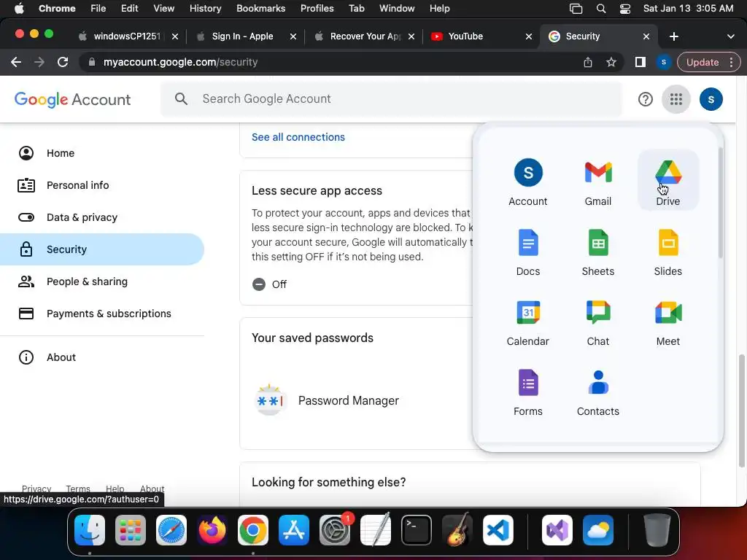Switch to the Sign In - Apple tab
747x560 pixels.
pyautogui.click(x=245, y=36)
